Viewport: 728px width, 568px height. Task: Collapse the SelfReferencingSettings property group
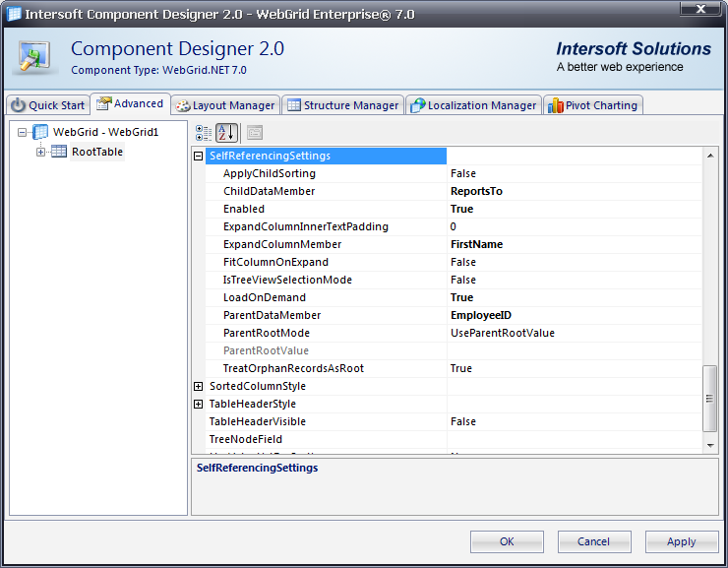coord(199,157)
